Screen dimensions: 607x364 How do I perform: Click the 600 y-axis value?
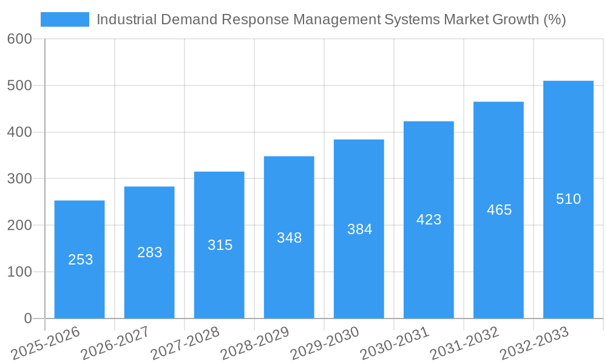pyautogui.click(x=20, y=39)
